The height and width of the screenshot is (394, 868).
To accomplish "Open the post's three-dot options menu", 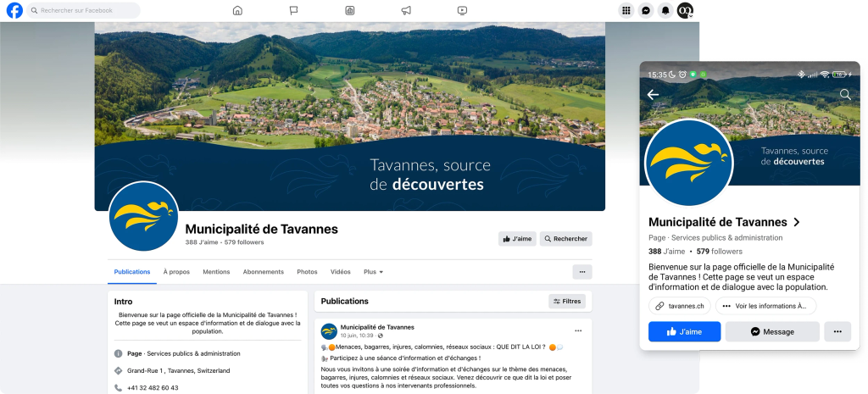I will 578,331.
